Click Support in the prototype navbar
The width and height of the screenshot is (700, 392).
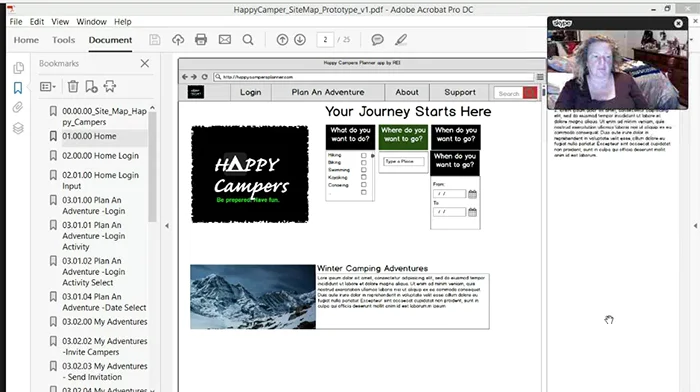click(460, 92)
